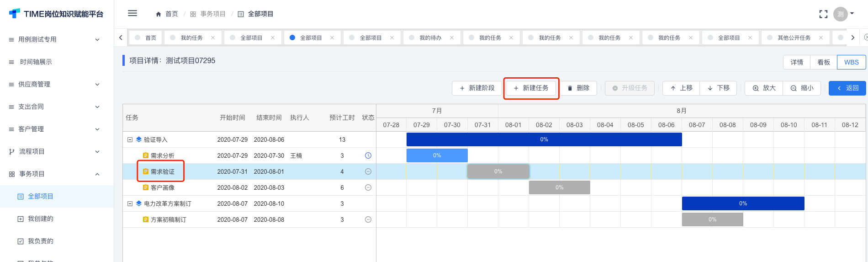Click the 新建任务 button

tap(531, 88)
